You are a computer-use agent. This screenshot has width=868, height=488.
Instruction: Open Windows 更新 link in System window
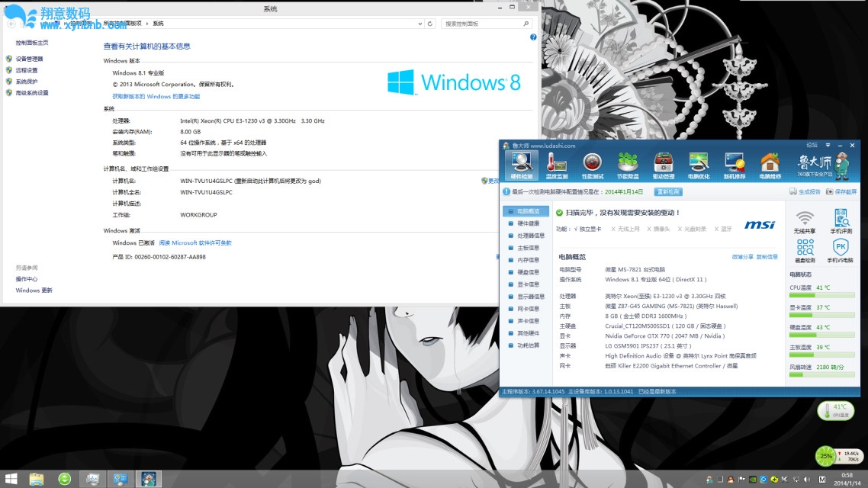pos(34,290)
